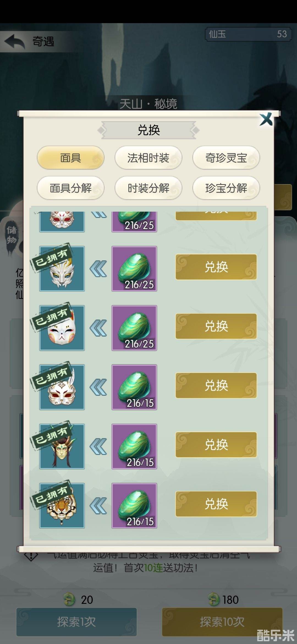This screenshot has height=644, width=297.
Task: Select the elf-faced horned mask icon
Action: pos(62,446)
